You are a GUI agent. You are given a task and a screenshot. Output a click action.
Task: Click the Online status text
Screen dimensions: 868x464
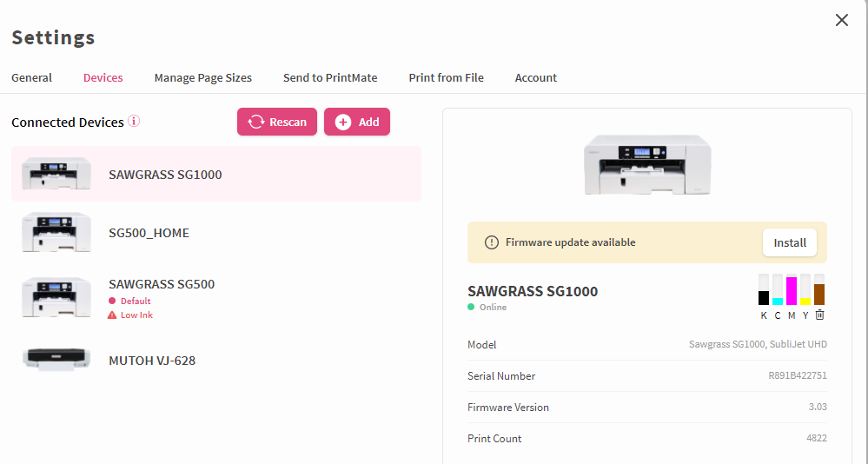(493, 307)
